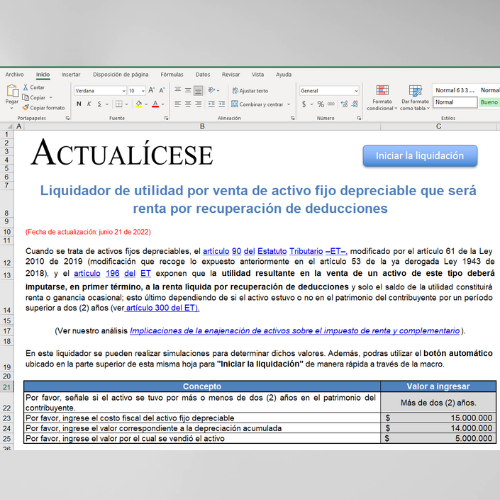Toggle bold (N) formatting

[79, 104]
